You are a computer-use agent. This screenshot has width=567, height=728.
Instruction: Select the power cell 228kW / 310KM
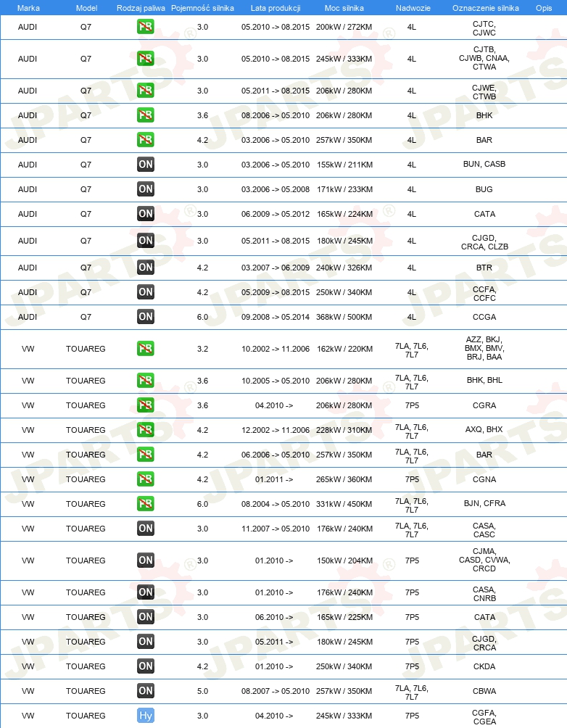pyautogui.click(x=344, y=431)
